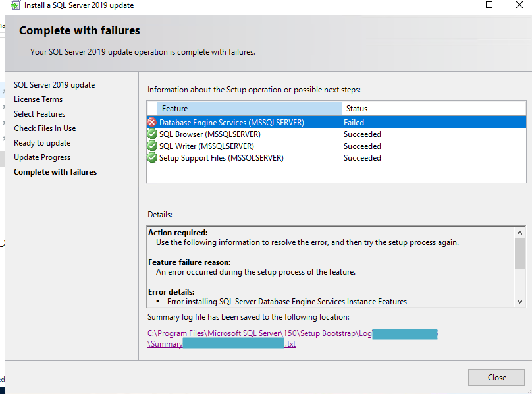Click the green check icon beside SQL Browser
The width and height of the screenshot is (532, 394).
click(x=152, y=134)
